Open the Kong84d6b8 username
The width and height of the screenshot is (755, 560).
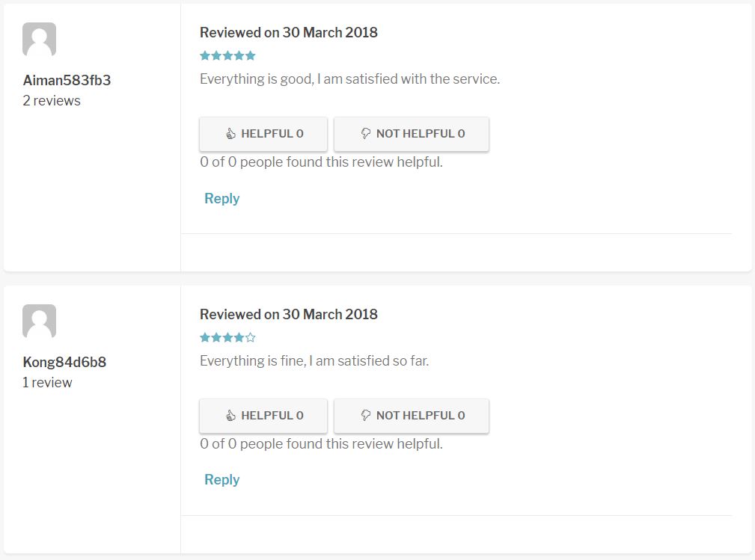point(64,362)
